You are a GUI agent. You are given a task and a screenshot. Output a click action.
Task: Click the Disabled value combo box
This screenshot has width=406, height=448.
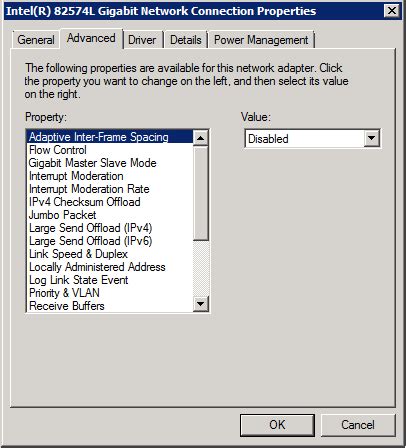[312, 138]
